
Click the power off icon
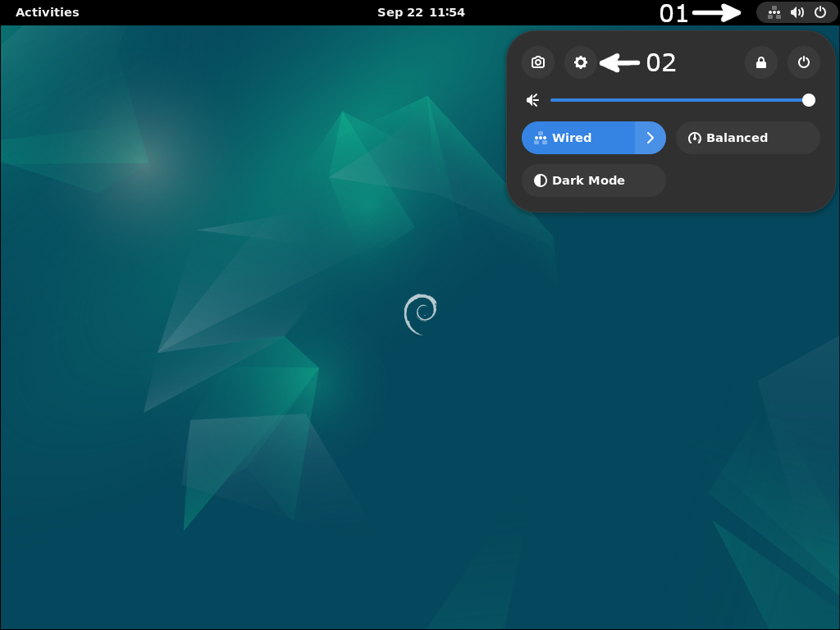coord(803,62)
